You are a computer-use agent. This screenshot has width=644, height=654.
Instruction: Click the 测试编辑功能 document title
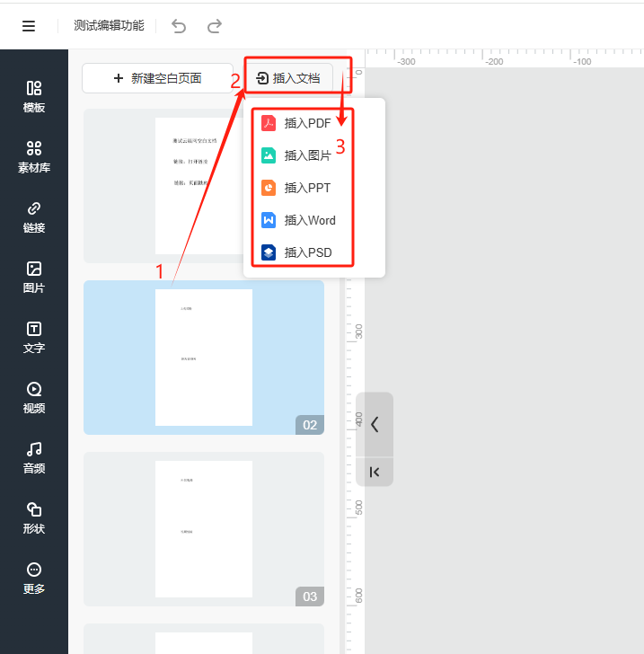109,26
